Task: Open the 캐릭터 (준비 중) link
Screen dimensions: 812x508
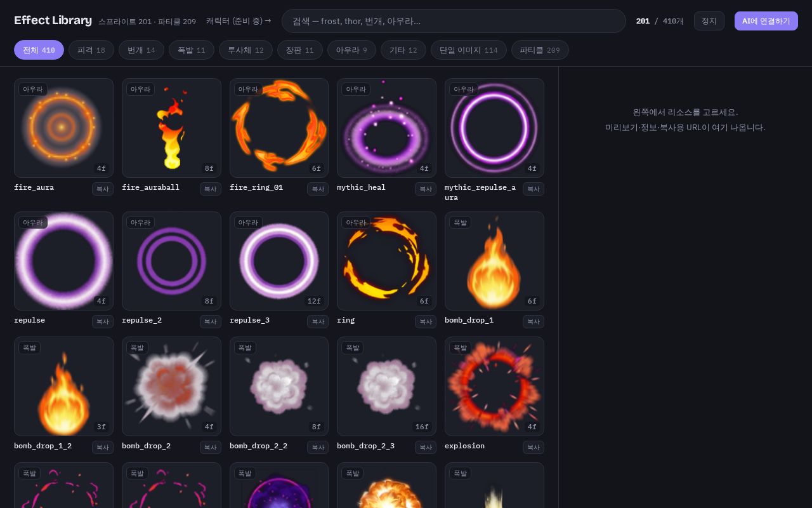Action: click(239, 21)
